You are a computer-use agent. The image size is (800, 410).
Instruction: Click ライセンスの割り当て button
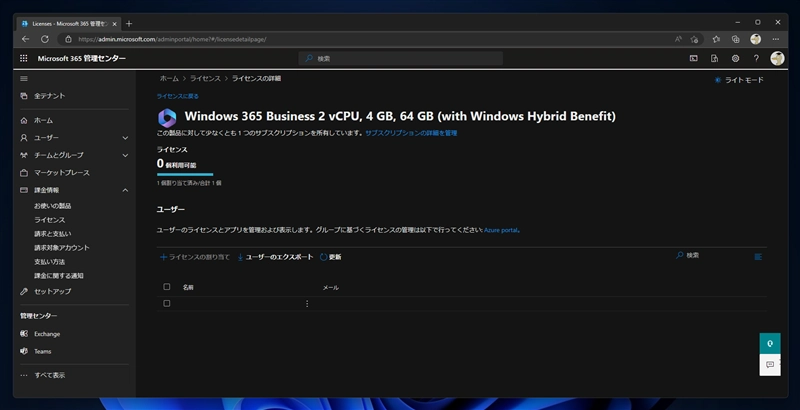195,257
